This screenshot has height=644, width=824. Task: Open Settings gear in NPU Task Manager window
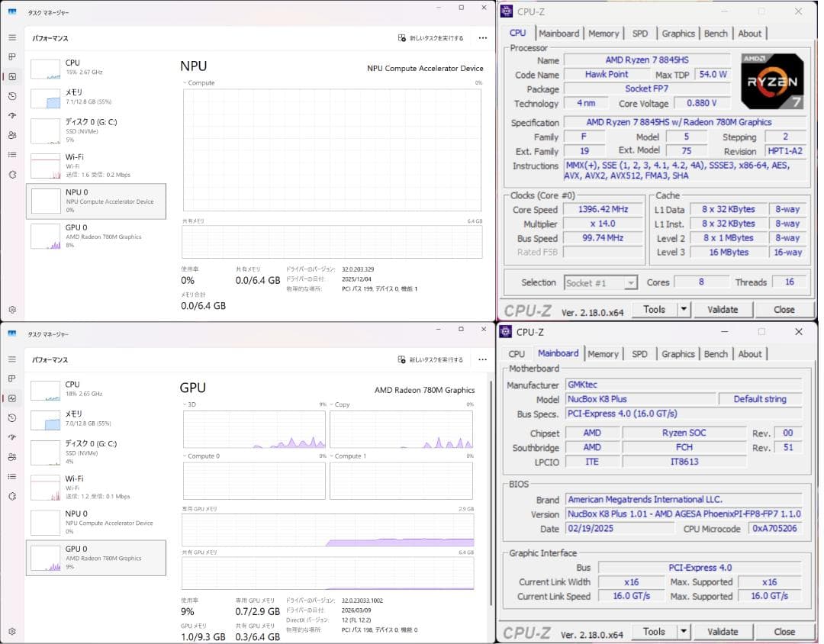(12, 310)
